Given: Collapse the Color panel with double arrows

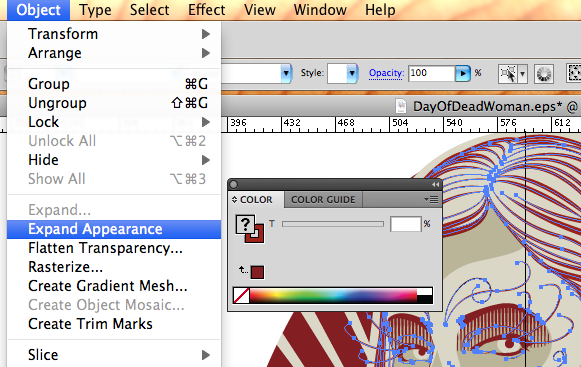Looking at the screenshot, I should pos(435,184).
